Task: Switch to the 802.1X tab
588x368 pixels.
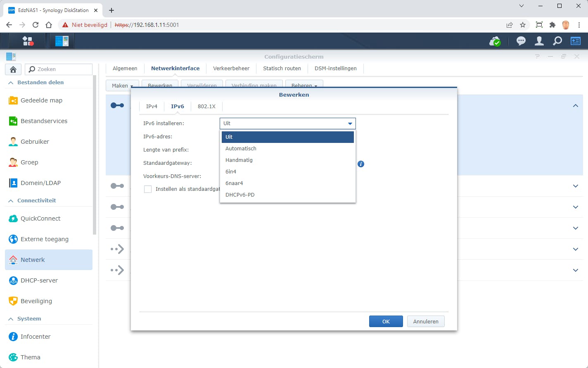Action: [x=206, y=107]
